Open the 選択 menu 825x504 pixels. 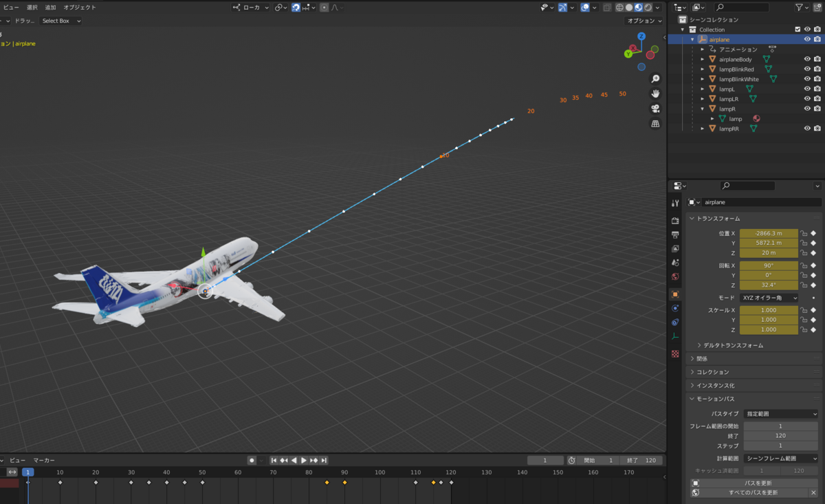point(32,8)
